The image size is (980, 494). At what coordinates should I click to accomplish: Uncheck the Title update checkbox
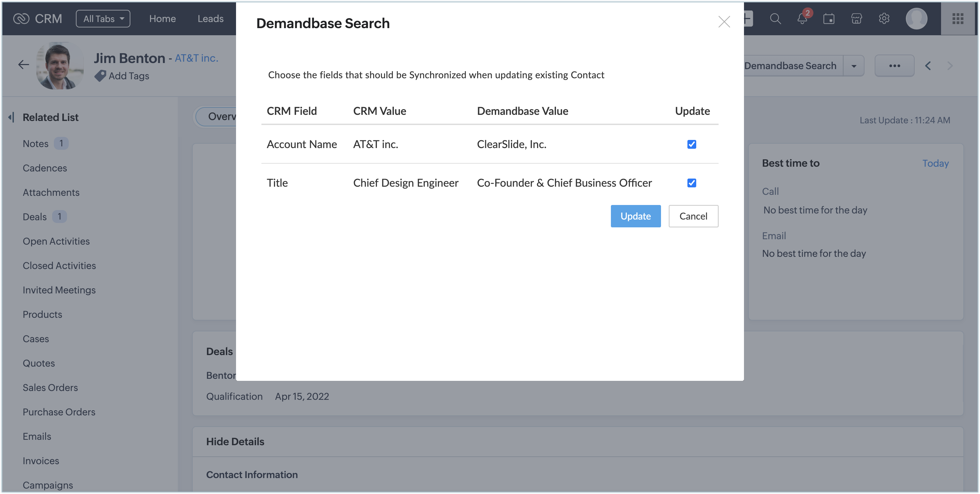tap(691, 183)
